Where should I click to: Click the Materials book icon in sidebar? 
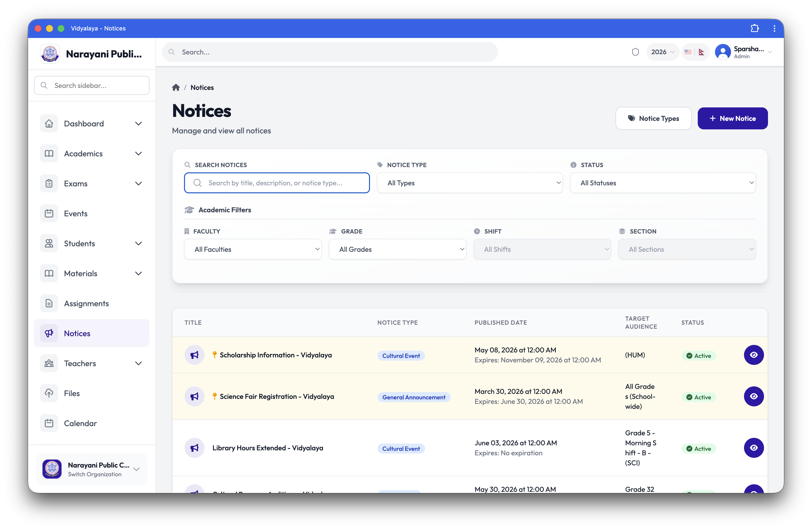[49, 273]
